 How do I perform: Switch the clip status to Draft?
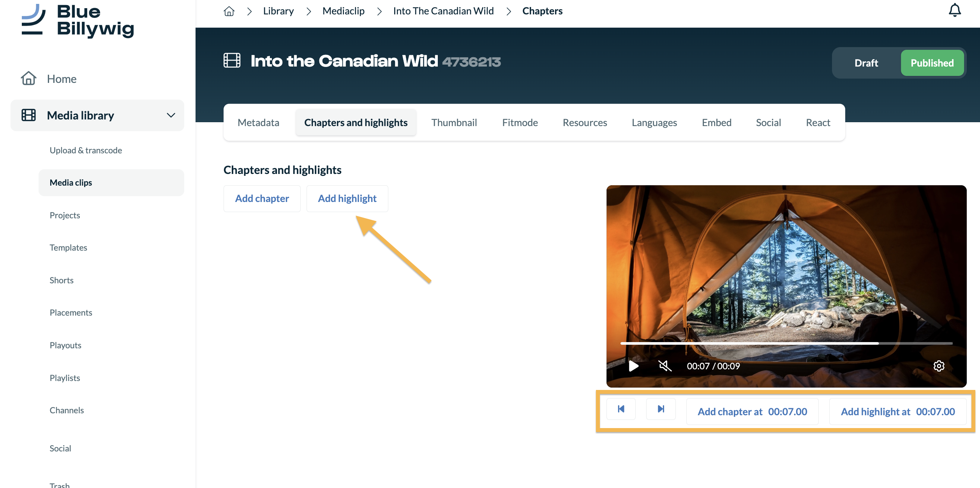[866, 63]
